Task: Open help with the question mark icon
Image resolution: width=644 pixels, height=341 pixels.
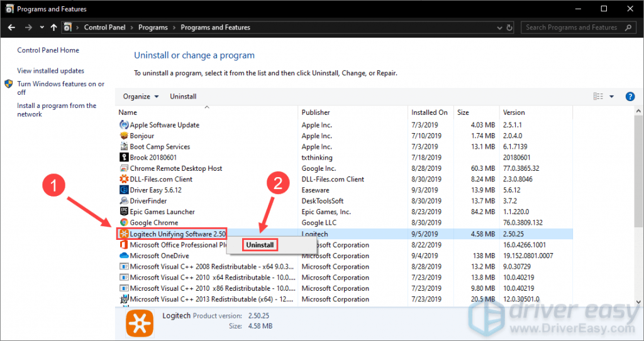Action: [630, 97]
